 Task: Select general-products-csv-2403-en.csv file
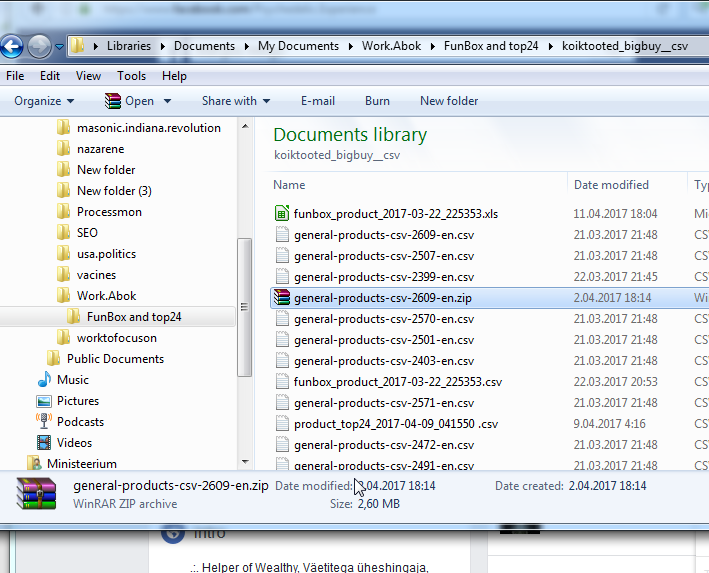click(x=384, y=361)
